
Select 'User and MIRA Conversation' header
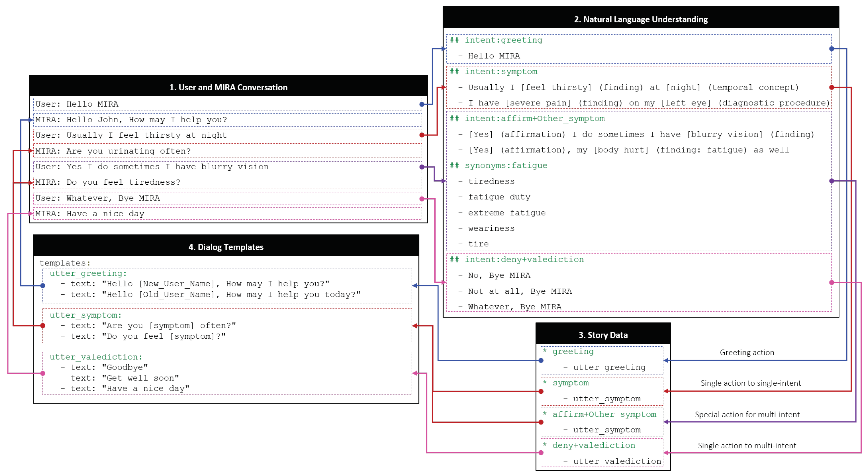[228, 87]
